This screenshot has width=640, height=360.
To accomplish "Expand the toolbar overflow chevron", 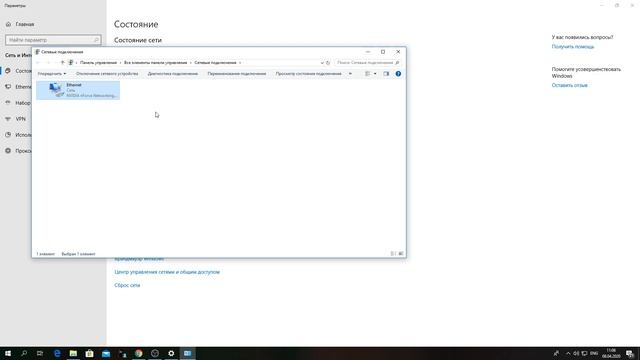I will pyautogui.click(x=350, y=74).
